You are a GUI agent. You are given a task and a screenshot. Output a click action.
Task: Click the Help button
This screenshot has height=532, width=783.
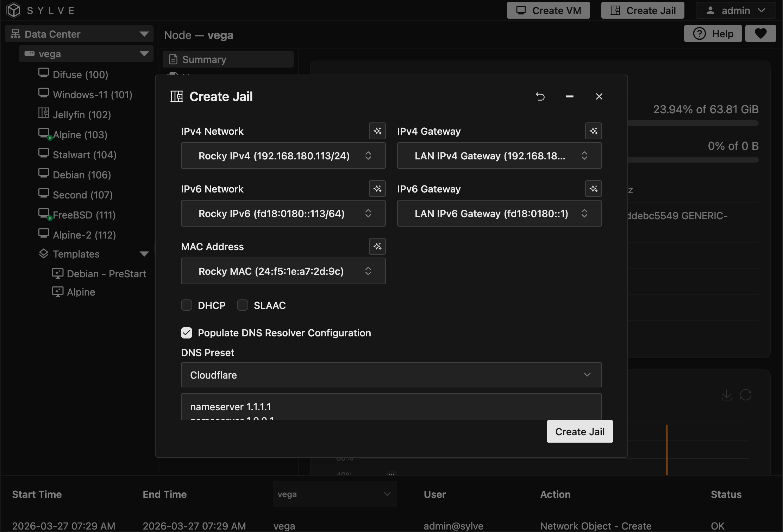click(x=713, y=33)
